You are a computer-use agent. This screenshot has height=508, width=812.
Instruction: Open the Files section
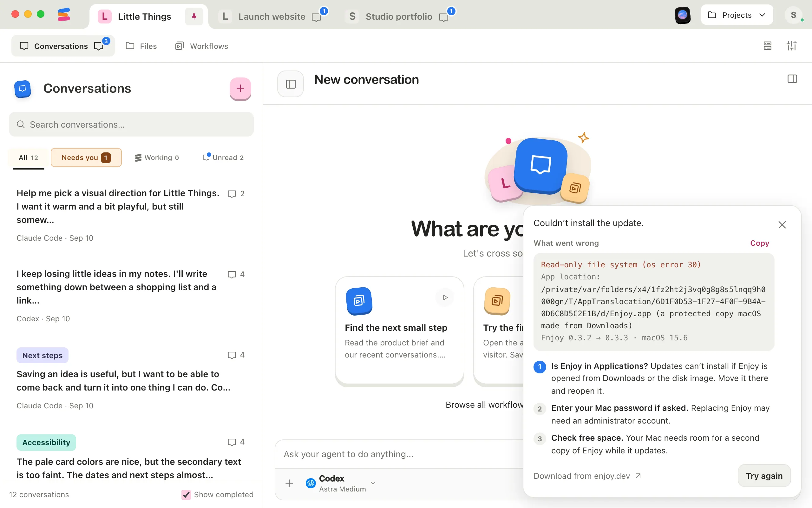click(141, 46)
